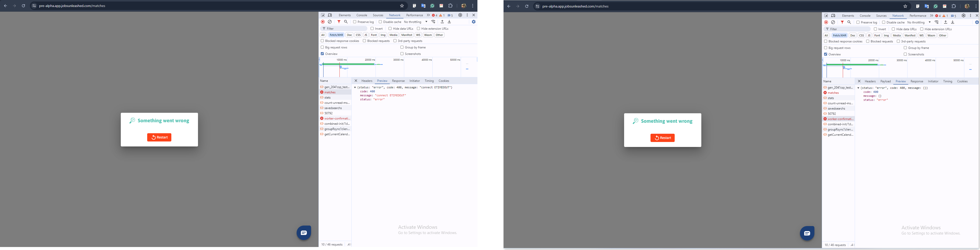Switch to the Console tab in the left DevTools
Screen dimensions: 980x250
[362, 15]
